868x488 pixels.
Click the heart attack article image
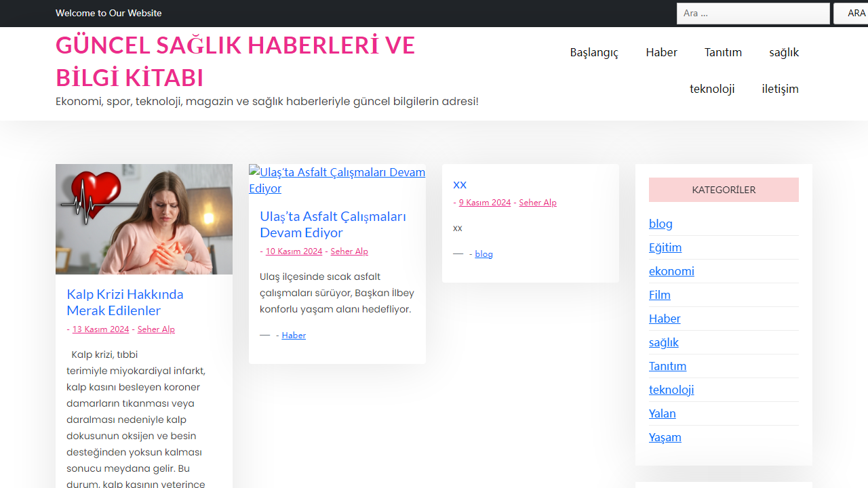(x=144, y=218)
